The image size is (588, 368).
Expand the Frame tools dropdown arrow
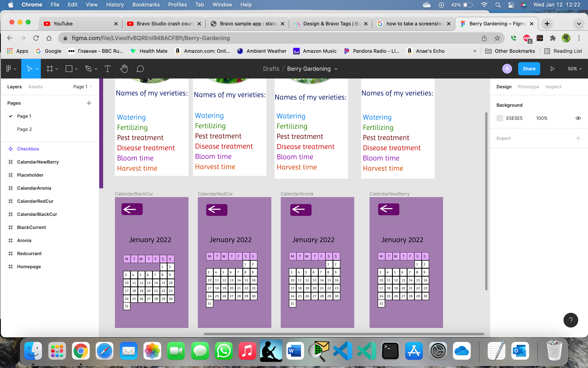tap(57, 69)
